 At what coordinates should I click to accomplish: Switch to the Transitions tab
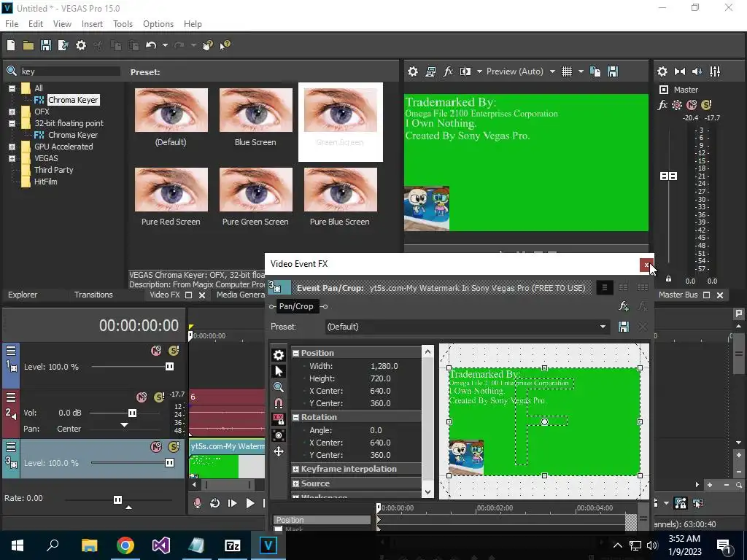coord(93,295)
